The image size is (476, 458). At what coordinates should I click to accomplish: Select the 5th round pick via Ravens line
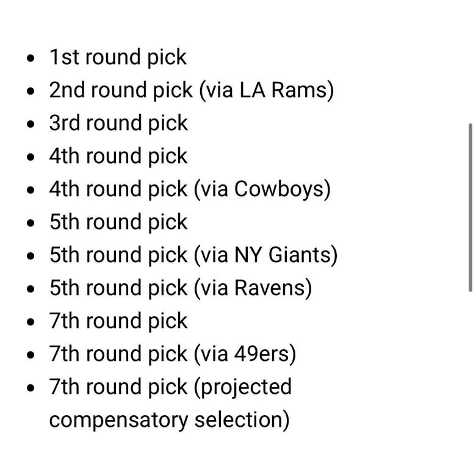[x=180, y=288]
